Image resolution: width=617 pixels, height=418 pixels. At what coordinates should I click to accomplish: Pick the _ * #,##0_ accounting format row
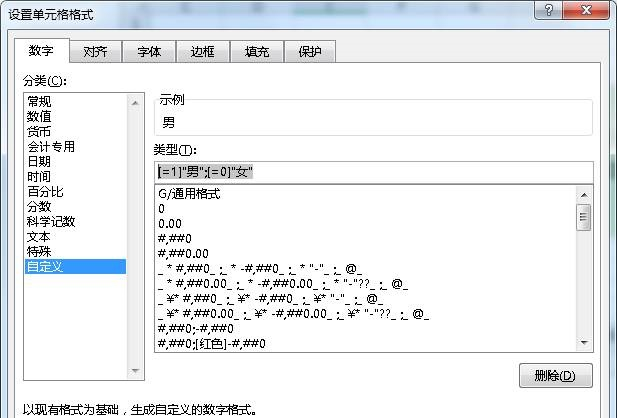pos(365,268)
